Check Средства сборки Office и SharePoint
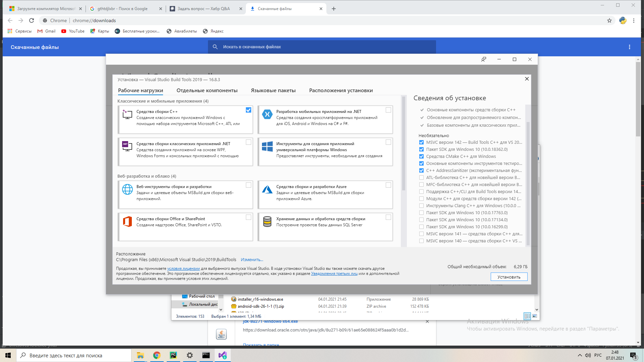This screenshot has width=644, height=362. pyautogui.click(x=249, y=217)
